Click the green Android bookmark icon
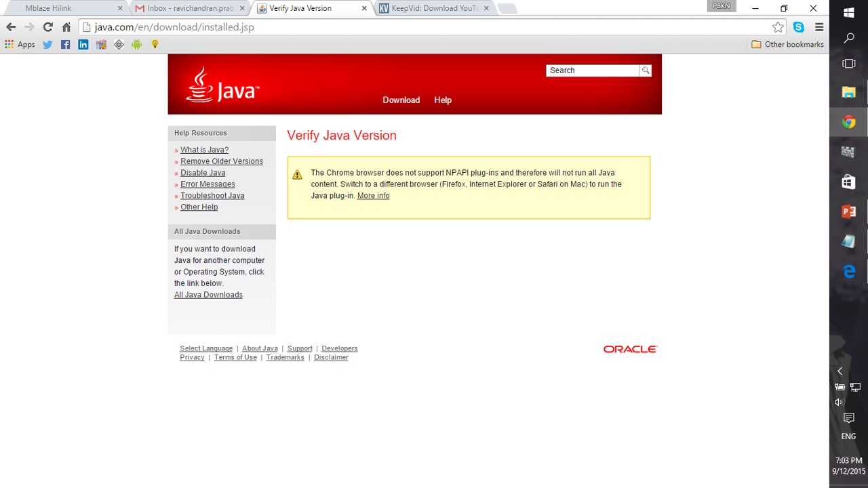 (x=137, y=45)
